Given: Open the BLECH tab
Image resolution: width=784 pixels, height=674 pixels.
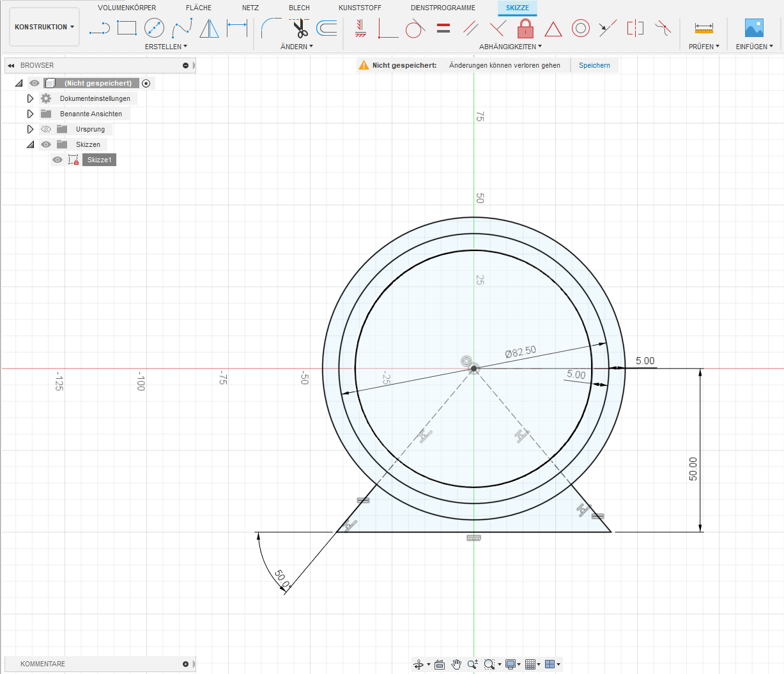Looking at the screenshot, I should 299,8.
